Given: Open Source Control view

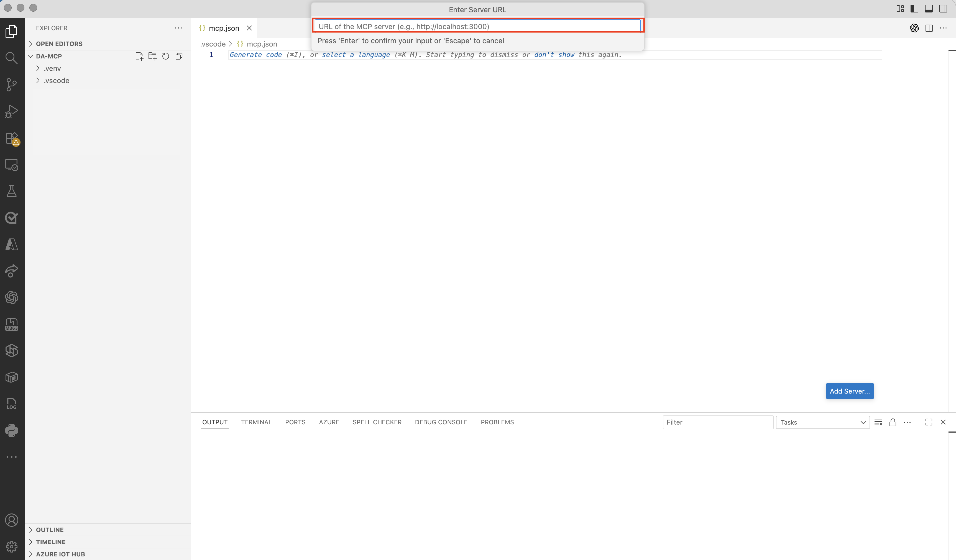Looking at the screenshot, I should [x=12, y=84].
